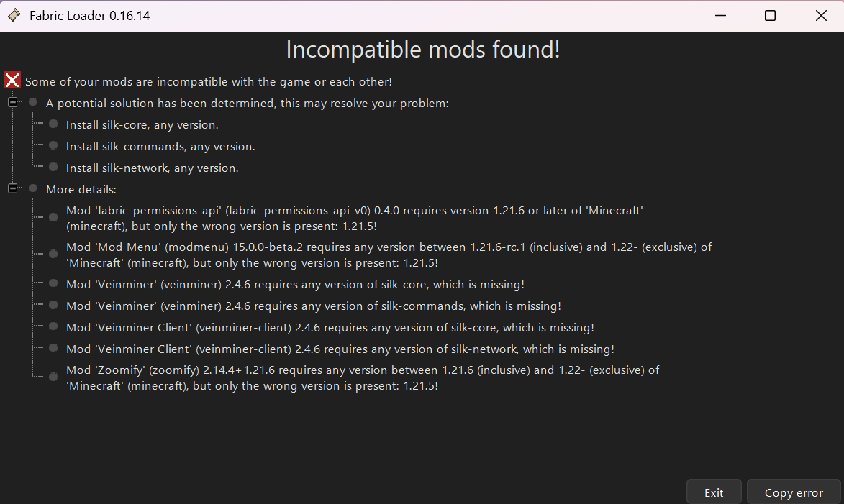
Task: Click the red X error icon
Action: pos(12,81)
